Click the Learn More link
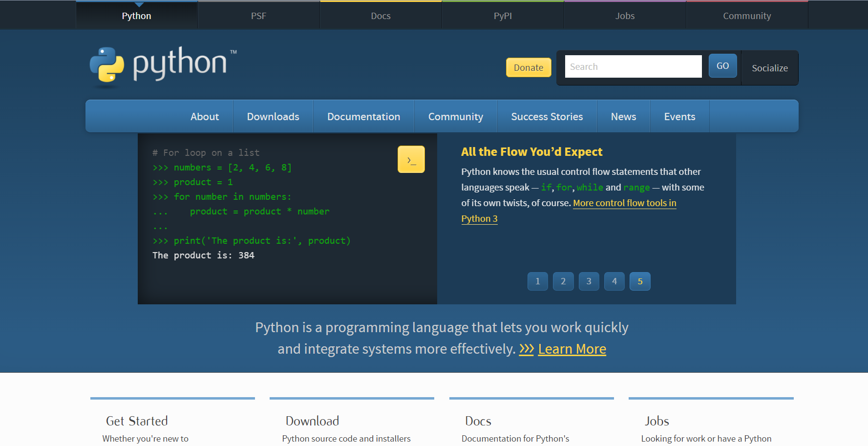The height and width of the screenshot is (446, 868). click(572, 349)
